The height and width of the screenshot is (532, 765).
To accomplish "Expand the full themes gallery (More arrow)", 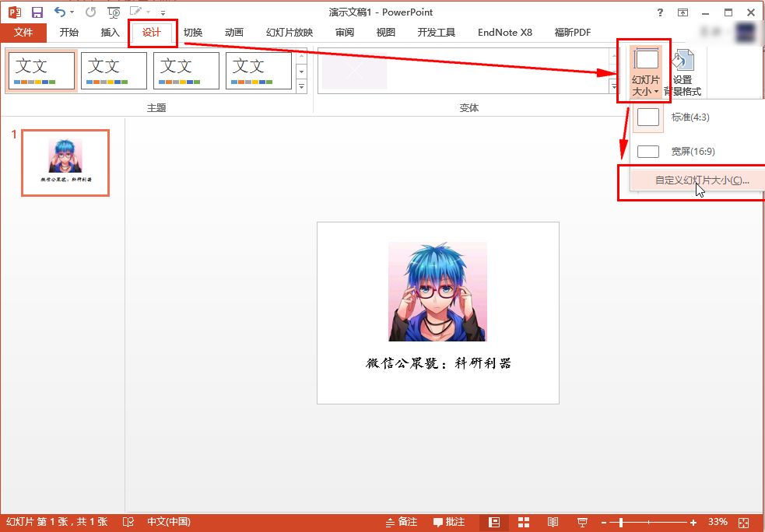I will pyautogui.click(x=301, y=87).
